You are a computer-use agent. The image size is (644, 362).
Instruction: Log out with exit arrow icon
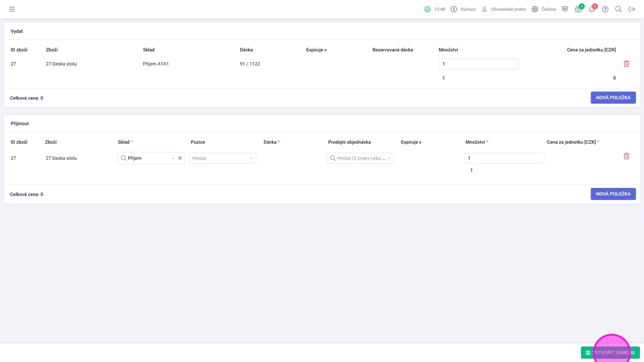[x=632, y=9]
